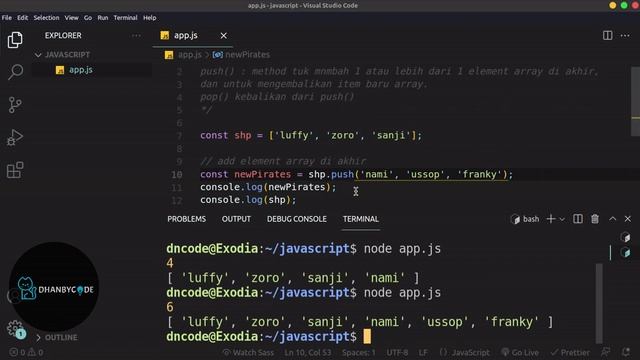Click the last terminal prompt line
The image size is (640, 360).
269,337
